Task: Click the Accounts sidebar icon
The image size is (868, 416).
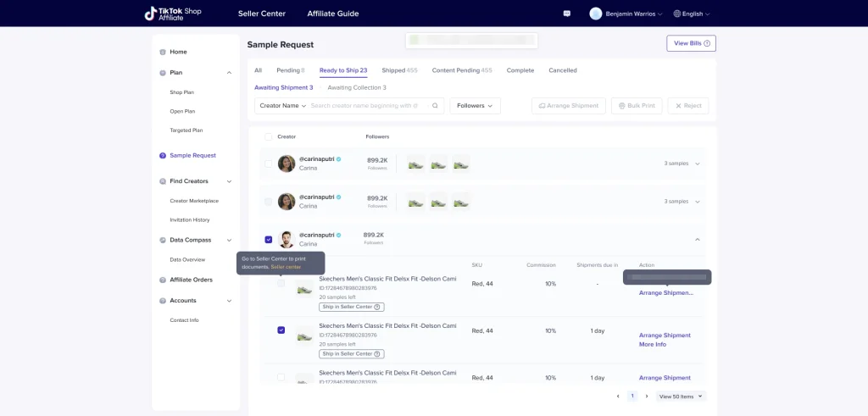Action: [163, 301]
